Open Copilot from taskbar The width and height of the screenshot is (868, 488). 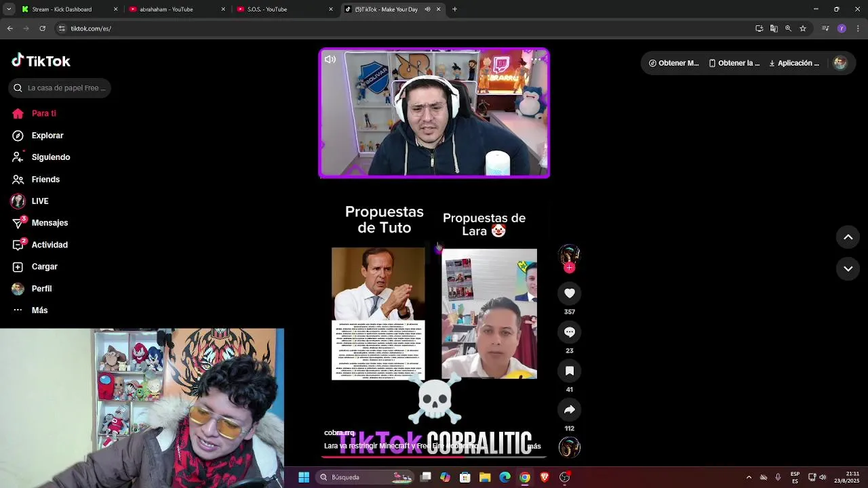click(445, 477)
